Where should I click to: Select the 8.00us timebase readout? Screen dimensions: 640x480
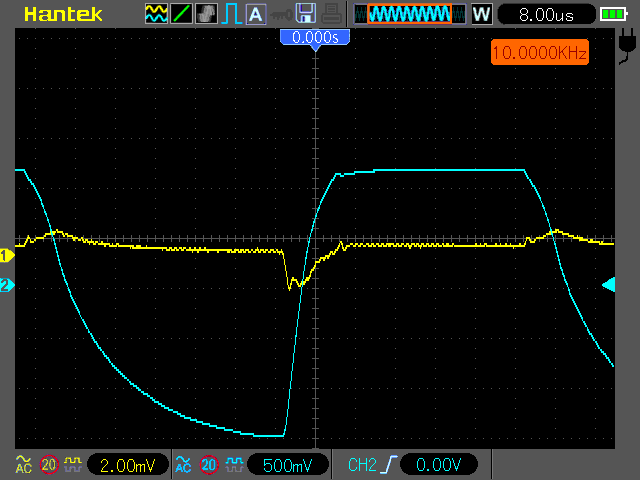[547, 15]
